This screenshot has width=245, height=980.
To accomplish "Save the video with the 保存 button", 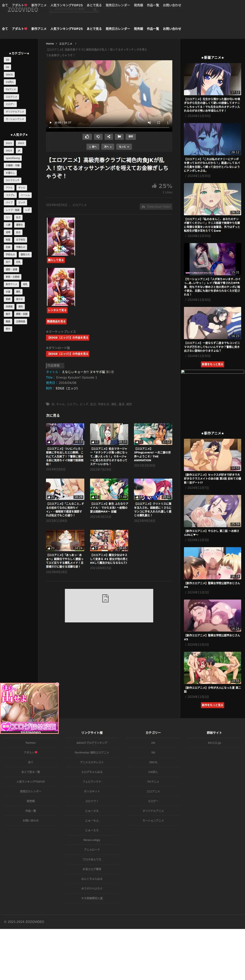I will (x=131, y=137).
